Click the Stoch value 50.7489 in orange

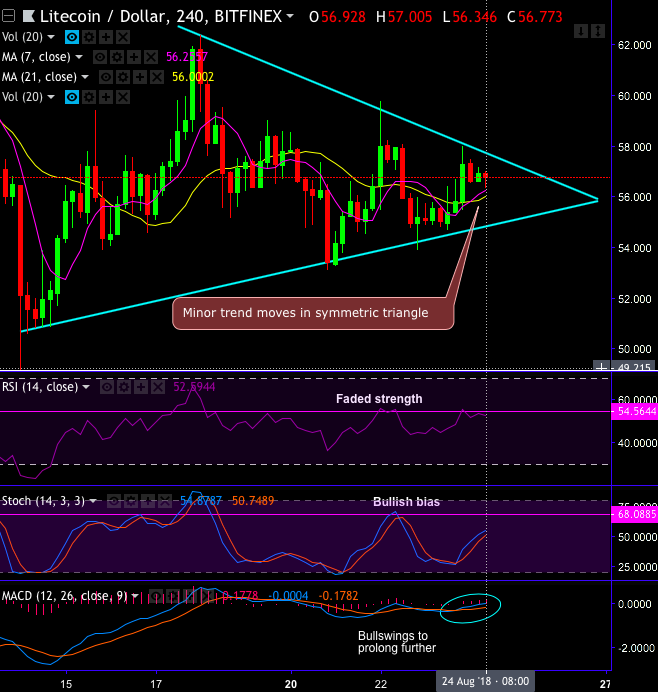(x=253, y=501)
